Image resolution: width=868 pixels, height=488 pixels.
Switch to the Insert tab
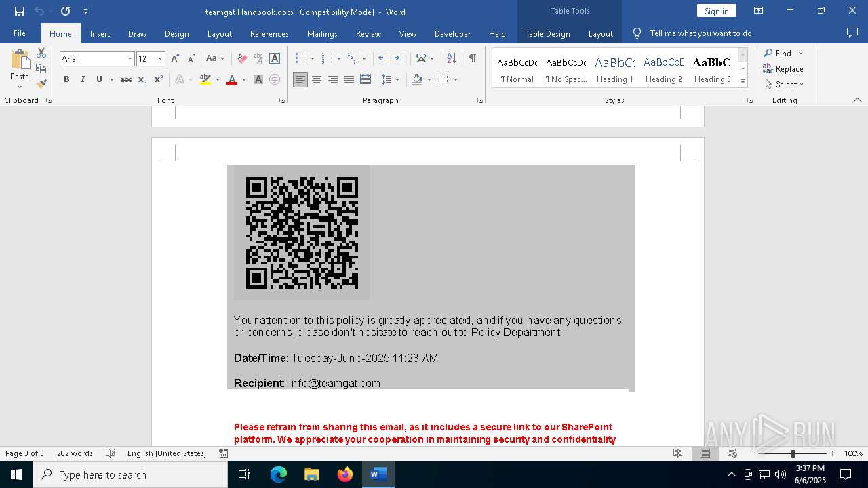point(100,33)
